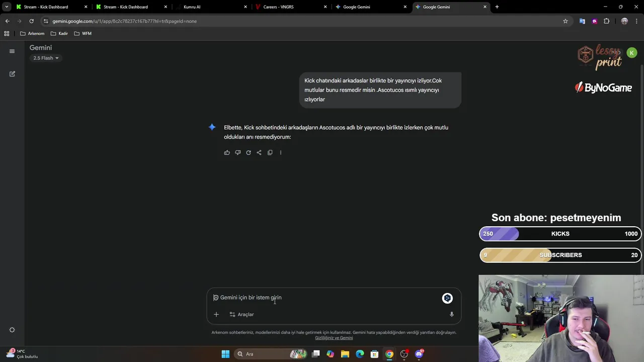
Task: Regenerate the Gemini response
Action: 249,152
